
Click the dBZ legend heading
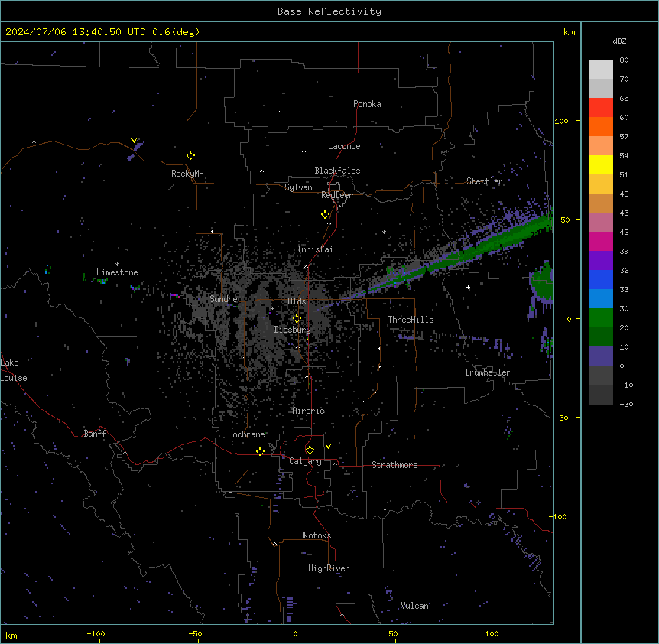click(x=619, y=41)
